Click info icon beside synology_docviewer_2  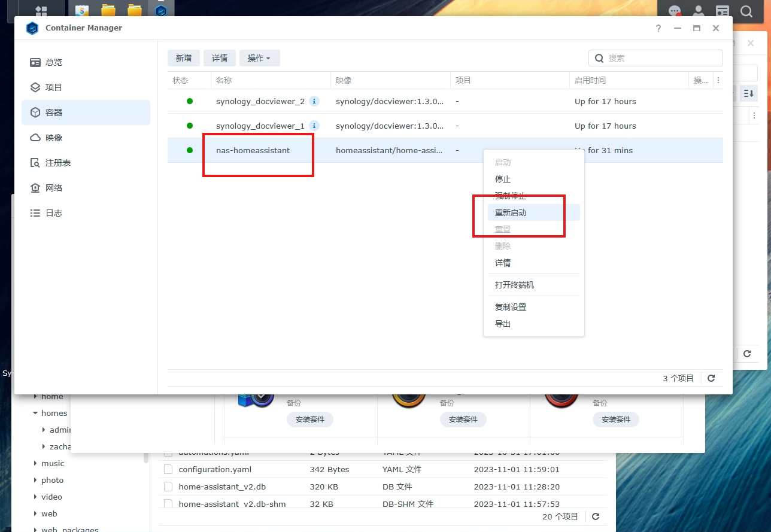pos(314,101)
